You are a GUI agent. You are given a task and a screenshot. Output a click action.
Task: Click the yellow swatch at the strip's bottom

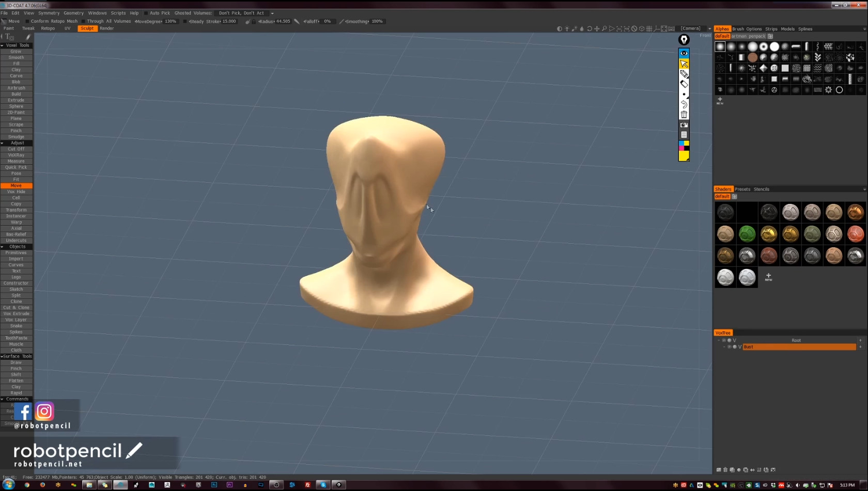(x=684, y=156)
